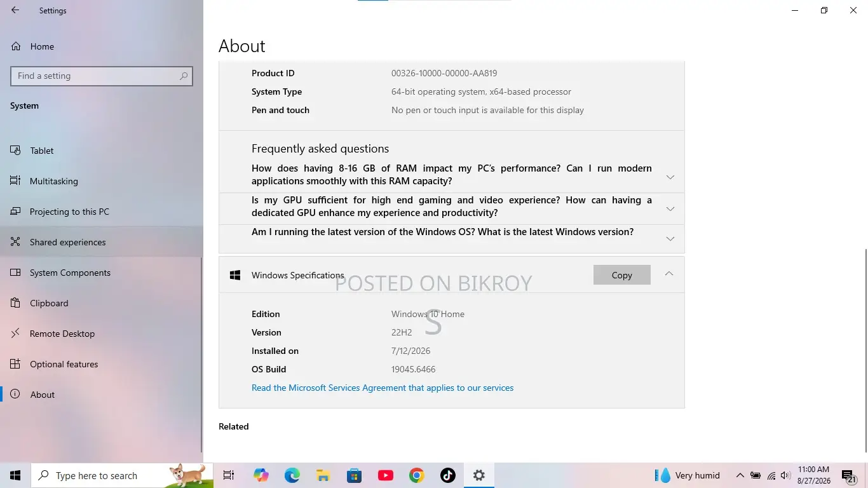Open Google Chrome from the taskbar
This screenshot has height=488, width=868.
tap(416, 475)
